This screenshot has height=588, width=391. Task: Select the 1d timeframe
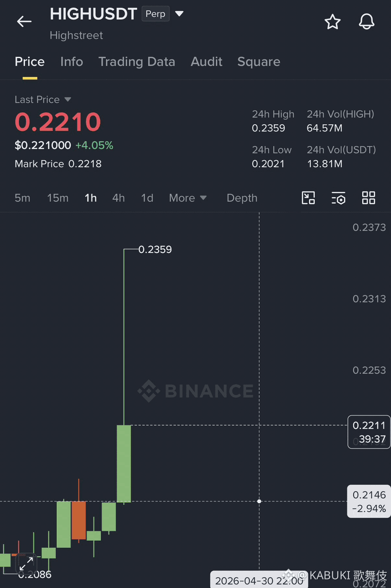pos(147,198)
